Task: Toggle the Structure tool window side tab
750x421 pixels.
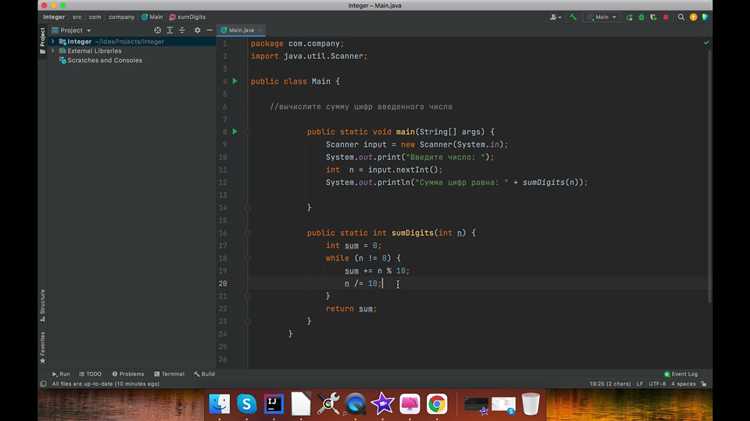Action: pyautogui.click(x=42, y=305)
